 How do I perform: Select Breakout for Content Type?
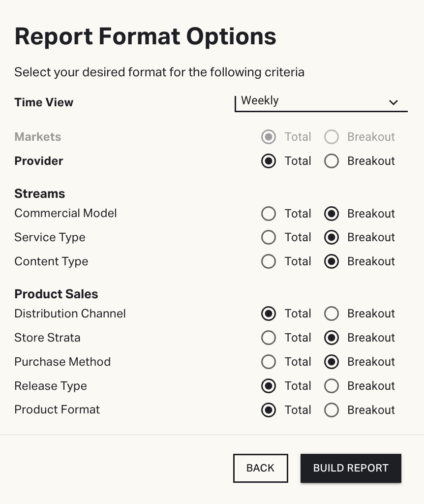(x=332, y=262)
